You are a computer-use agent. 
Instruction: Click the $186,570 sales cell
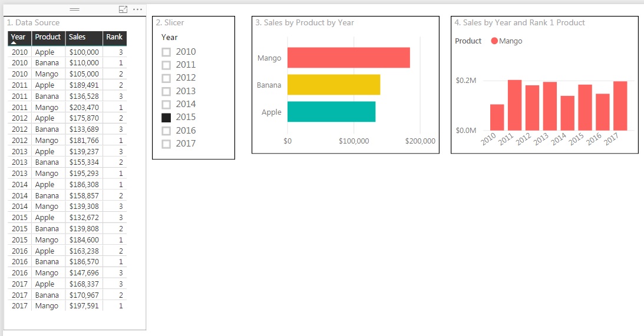tap(84, 262)
